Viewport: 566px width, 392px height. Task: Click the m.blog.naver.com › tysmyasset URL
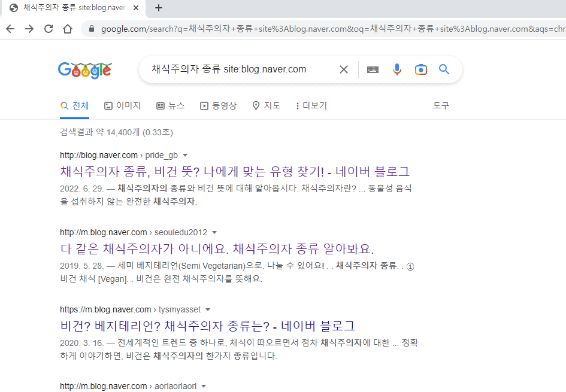click(x=131, y=309)
